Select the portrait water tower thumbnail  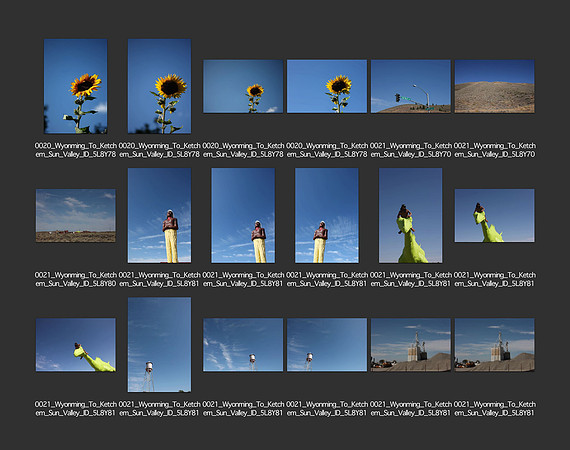(159, 345)
